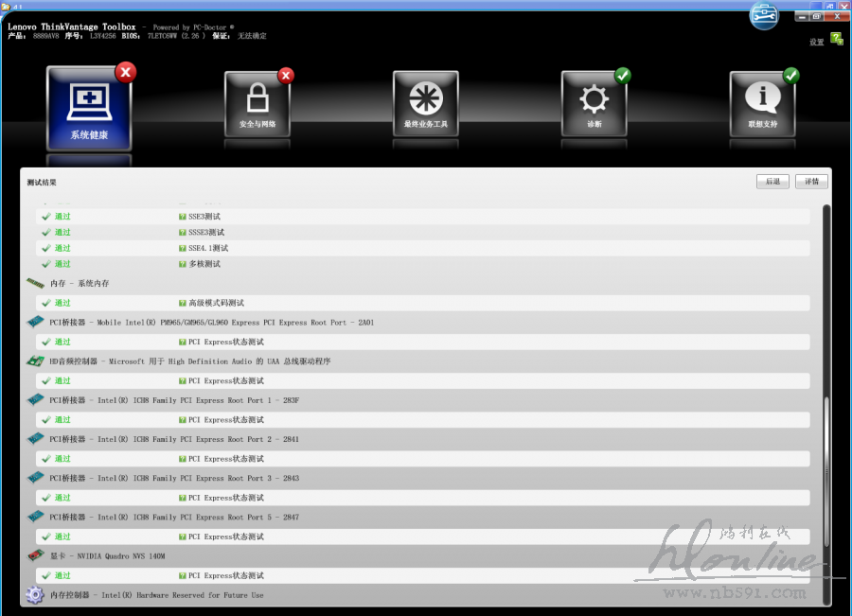Screen dimensions: 852x616
Task: Click the green help icon near 设置
Action: [x=837, y=39]
